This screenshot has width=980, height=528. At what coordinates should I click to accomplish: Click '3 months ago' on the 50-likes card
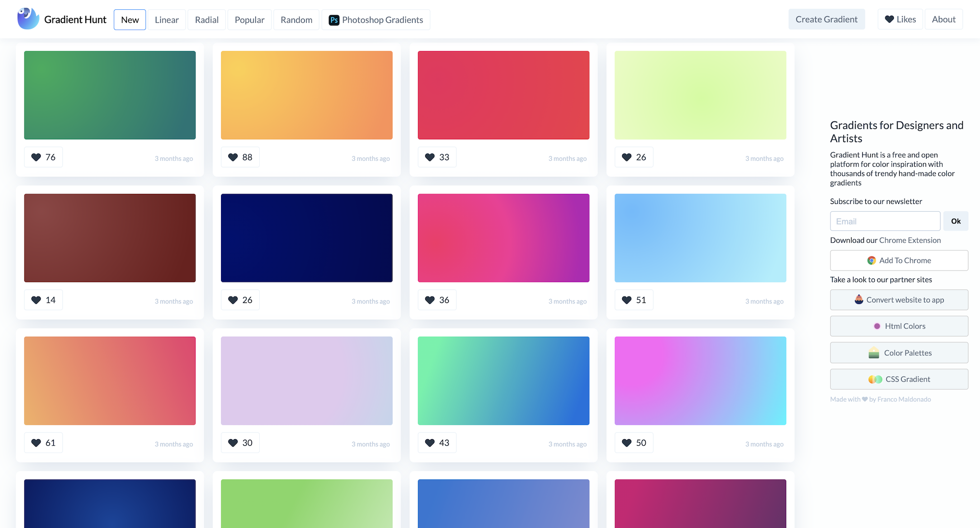[764, 444]
